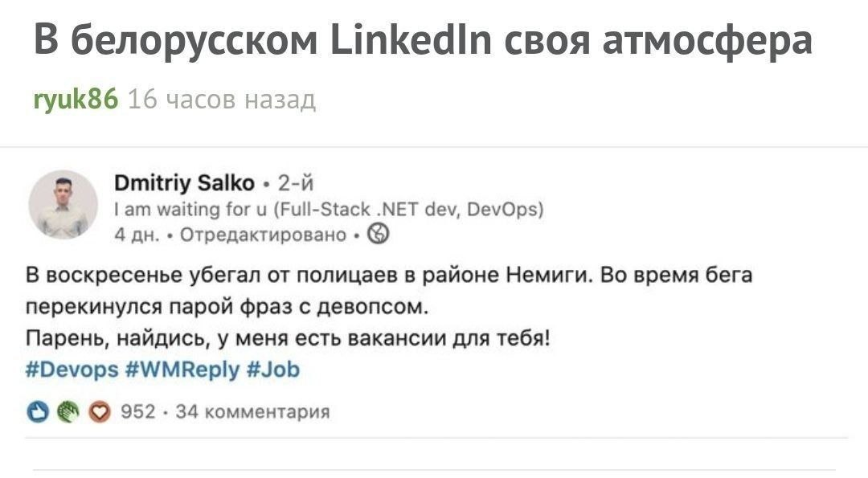
Task: Select the #Job hashtag
Action: (273, 369)
